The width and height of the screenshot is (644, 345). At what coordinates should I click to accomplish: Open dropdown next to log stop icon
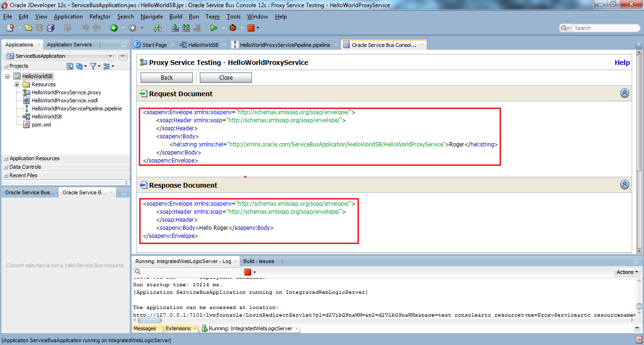tap(255, 272)
